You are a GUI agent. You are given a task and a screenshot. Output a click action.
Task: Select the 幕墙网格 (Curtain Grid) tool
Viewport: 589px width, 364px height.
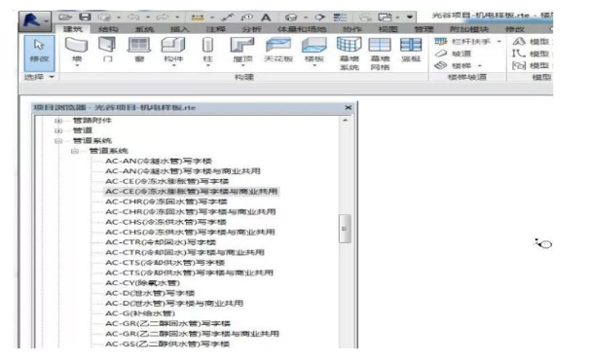pyautogui.click(x=380, y=54)
